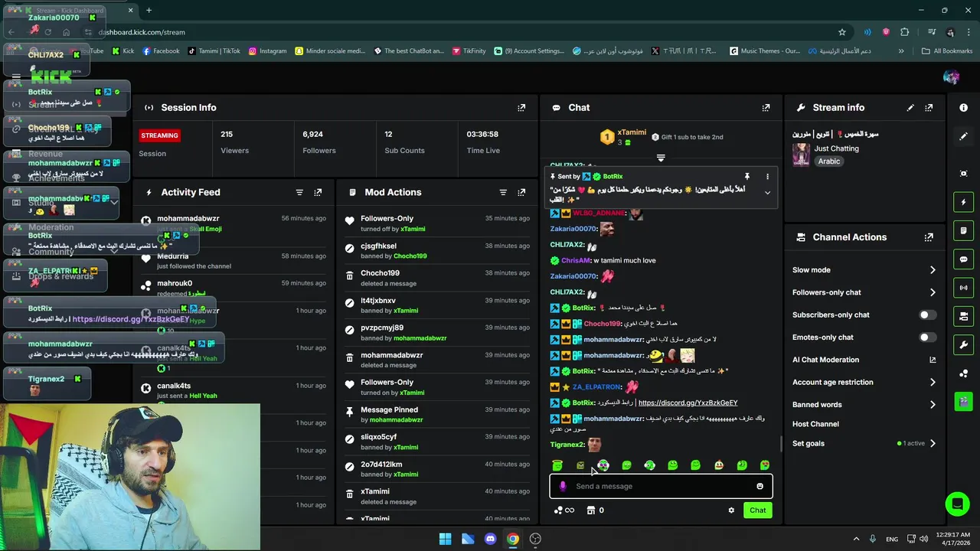
Task: Expand Followers-only chat settings
Action: point(933,292)
